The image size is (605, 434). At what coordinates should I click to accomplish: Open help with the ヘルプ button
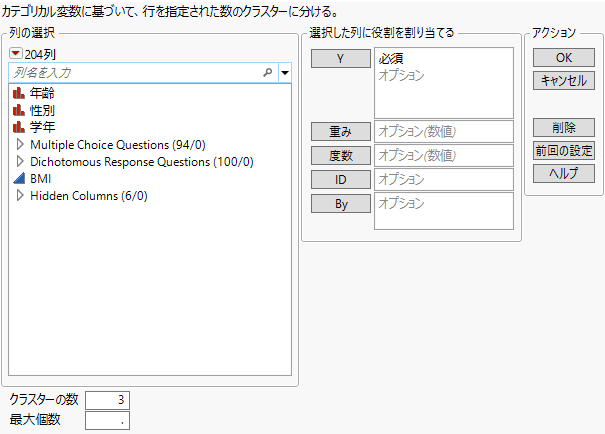tap(564, 174)
